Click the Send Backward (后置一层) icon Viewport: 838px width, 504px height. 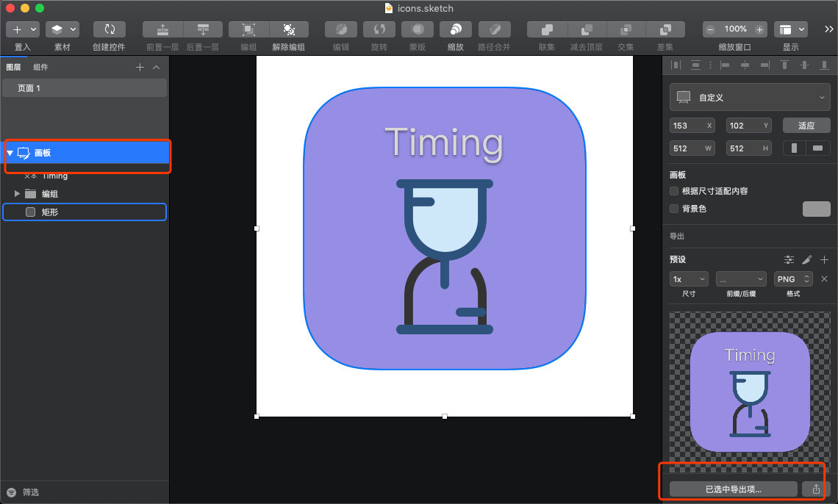[203, 29]
